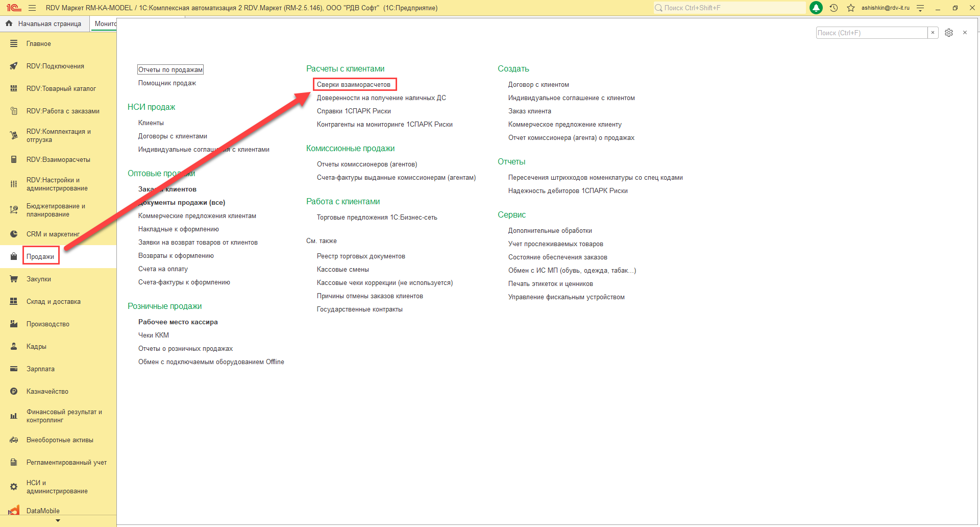Click the Зарплата card icon
Image resolution: width=980 pixels, height=527 pixels.
click(14, 369)
